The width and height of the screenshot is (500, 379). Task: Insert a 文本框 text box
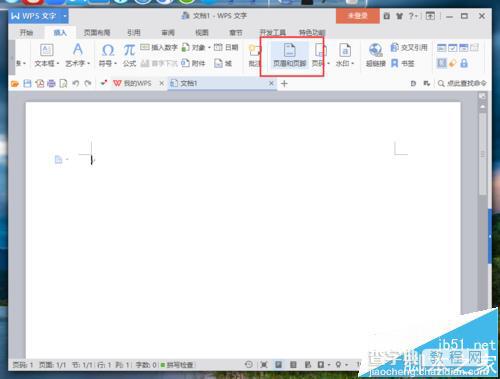tap(47, 55)
